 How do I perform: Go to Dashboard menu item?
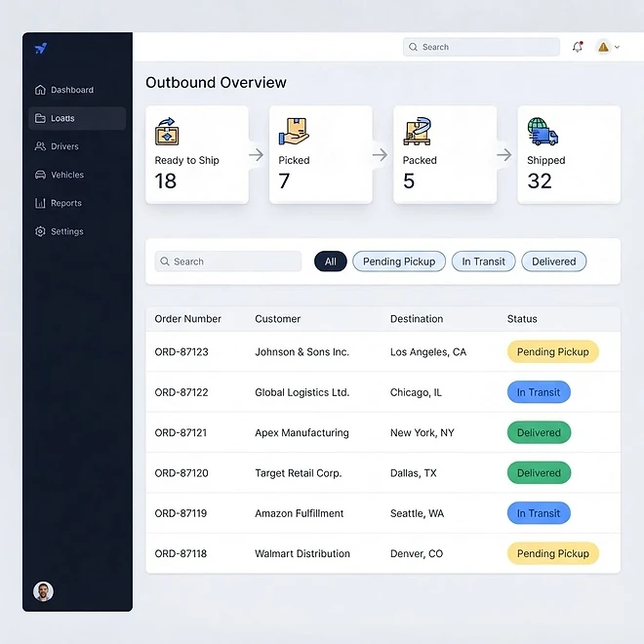click(x=77, y=90)
